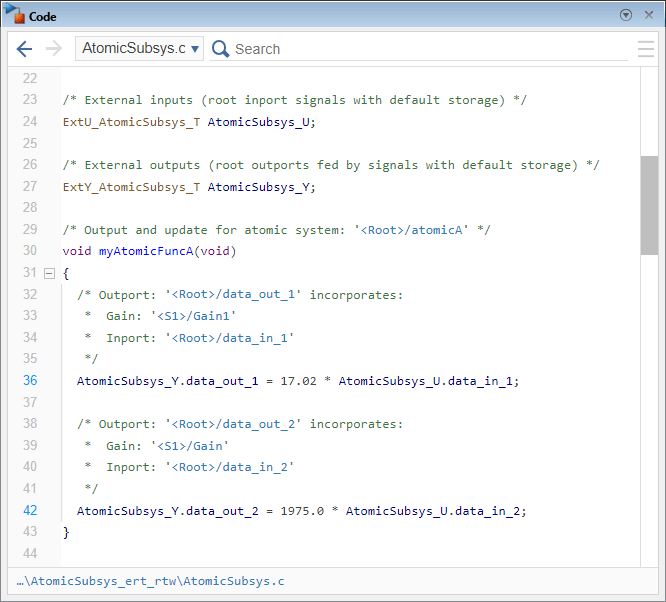Go back with the left arrow
The image size is (666, 602).
[x=25, y=49]
